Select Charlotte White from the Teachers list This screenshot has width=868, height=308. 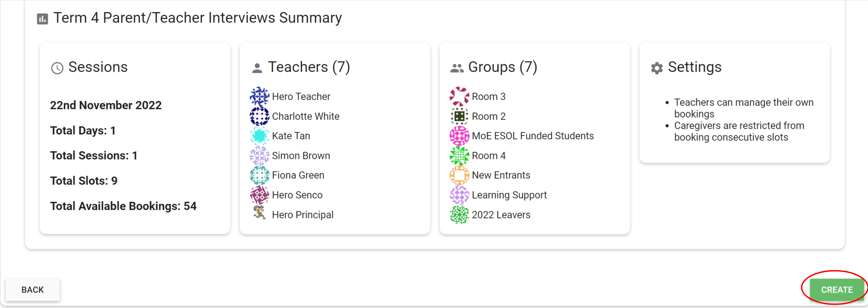click(306, 116)
